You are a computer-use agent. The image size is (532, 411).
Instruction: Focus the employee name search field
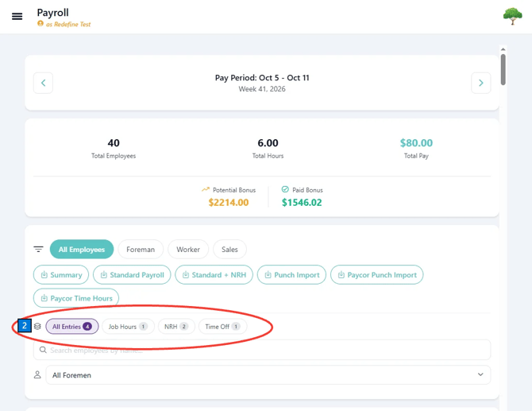point(262,350)
